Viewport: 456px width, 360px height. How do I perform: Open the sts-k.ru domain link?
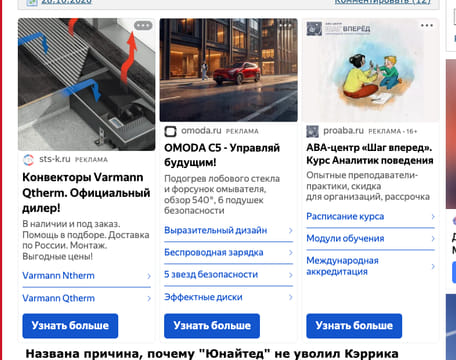55,159
